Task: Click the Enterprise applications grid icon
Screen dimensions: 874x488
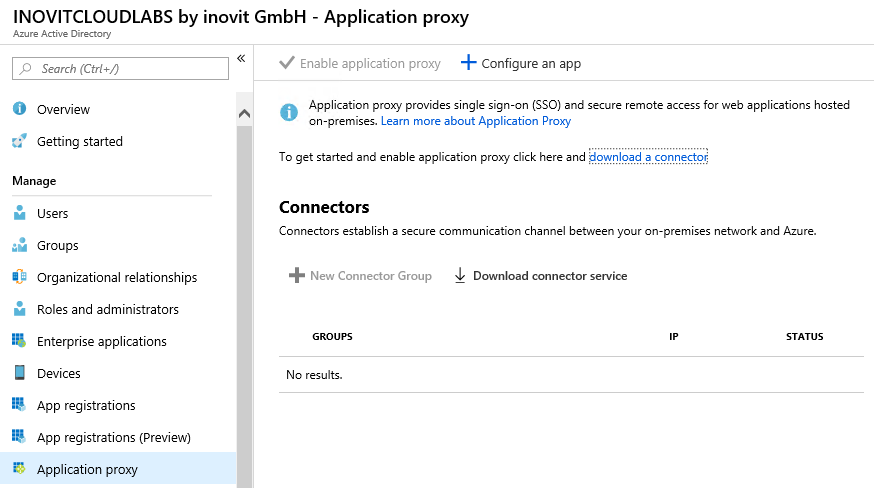Action: [x=20, y=341]
